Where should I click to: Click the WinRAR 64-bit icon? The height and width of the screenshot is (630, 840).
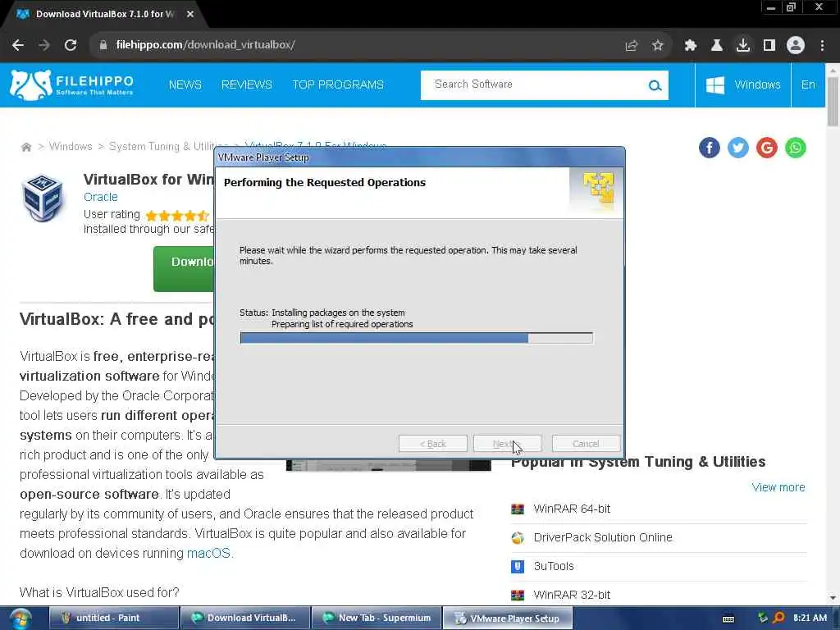518,509
